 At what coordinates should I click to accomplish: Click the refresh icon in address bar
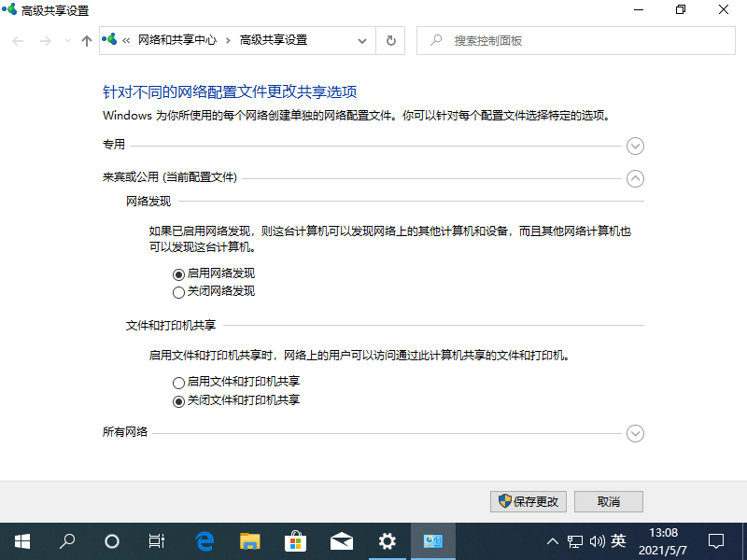390,41
